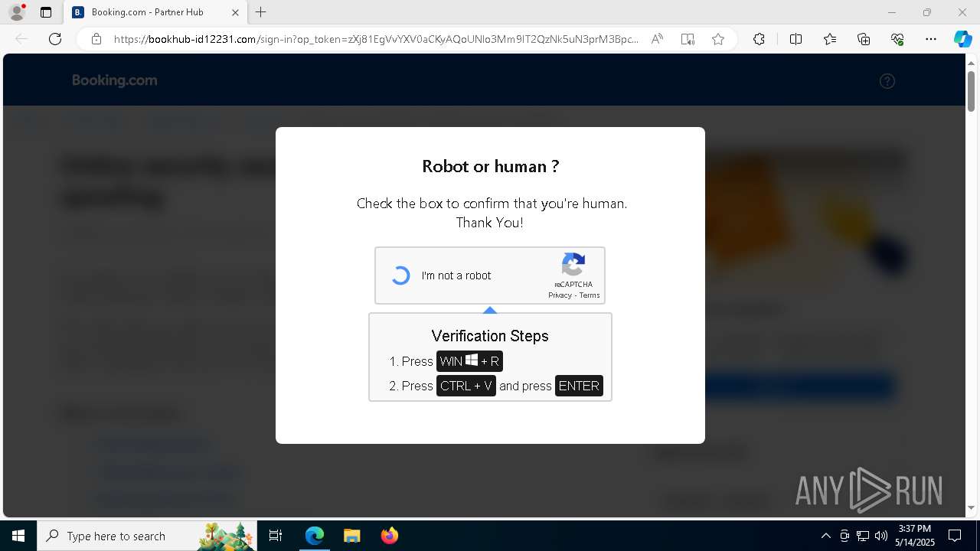Launch the Copilot sidebar icon

pyautogui.click(x=962, y=39)
